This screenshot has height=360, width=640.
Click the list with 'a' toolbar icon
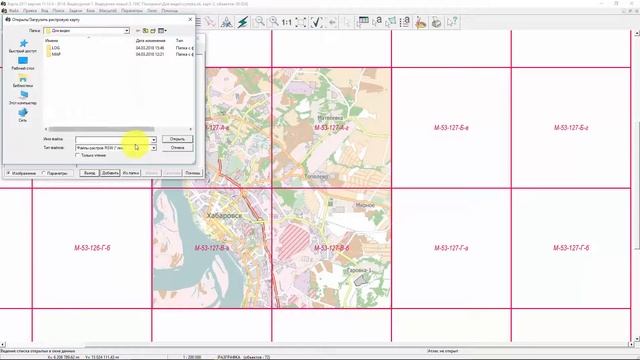pos(405,22)
